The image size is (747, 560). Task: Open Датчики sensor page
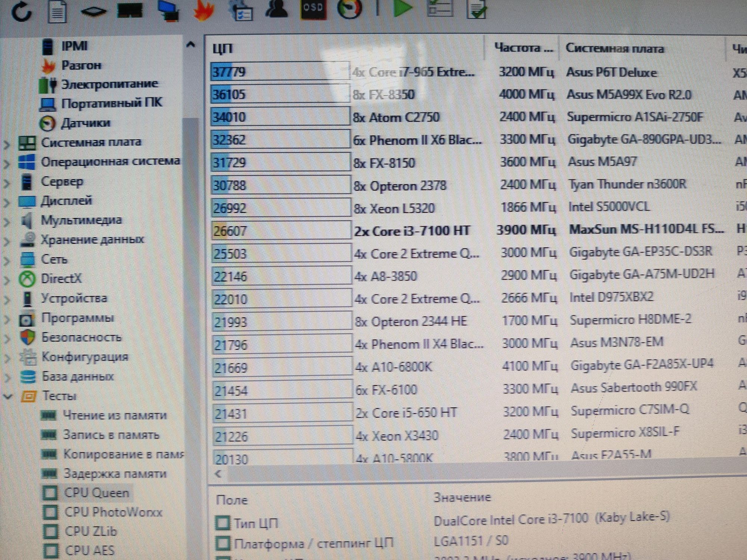86,123
